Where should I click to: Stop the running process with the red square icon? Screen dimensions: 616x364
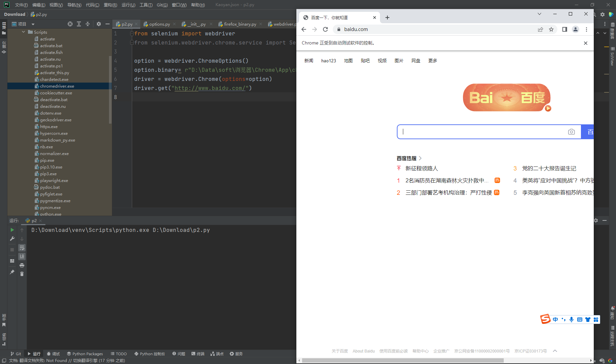(12, 249)
